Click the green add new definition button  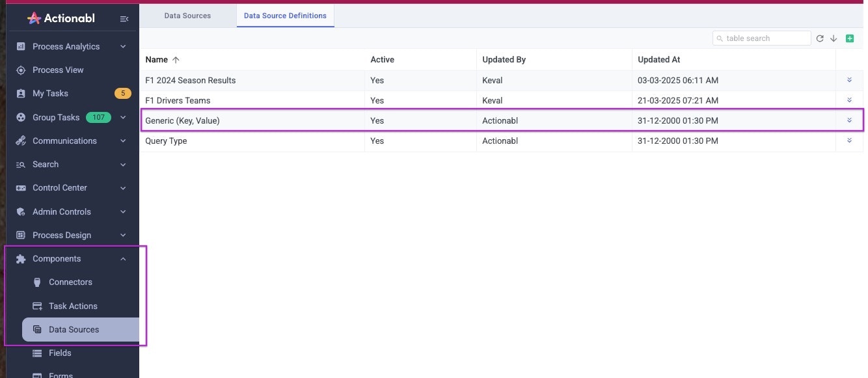850,38
